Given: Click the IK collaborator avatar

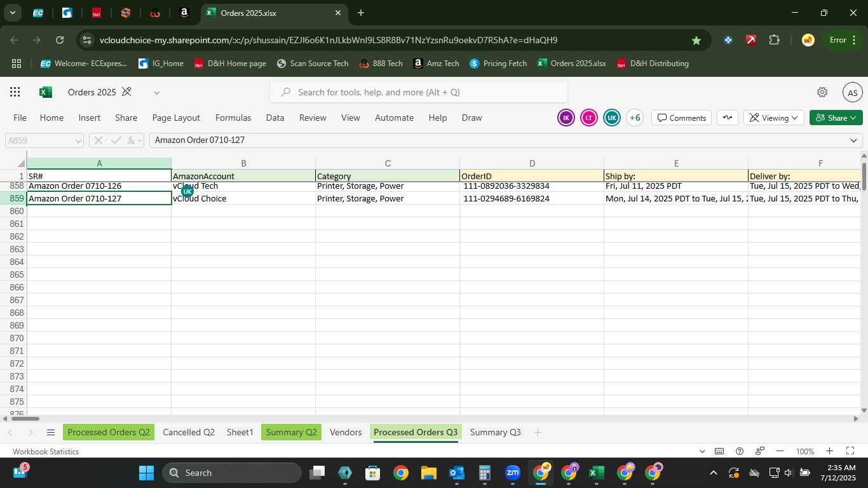Looking at the screenshot, I should point(566,118).
